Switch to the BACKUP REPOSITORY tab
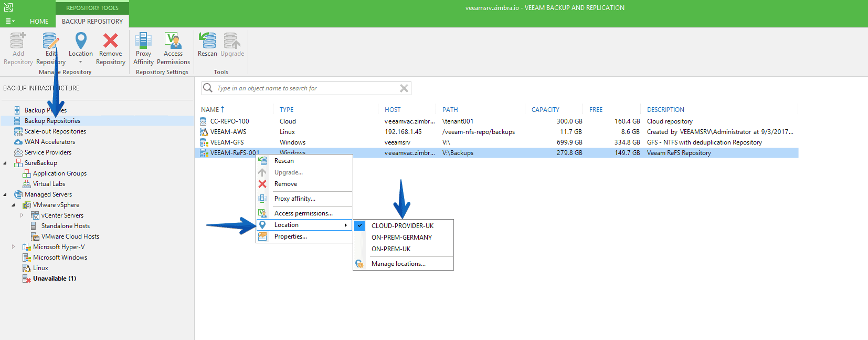 point(92,21)
